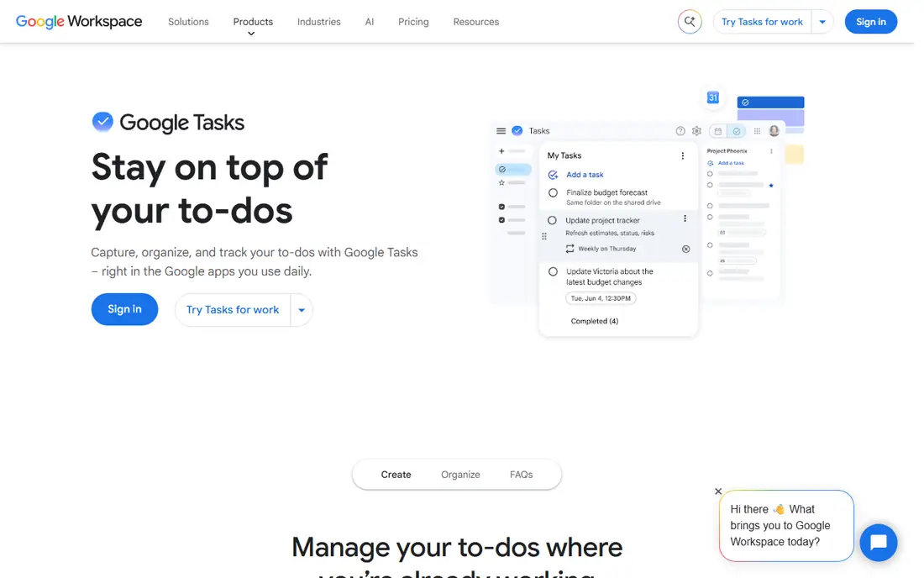This screenshot has height=578, width=924.
Task: Click header Try Tasks for work button
Action: click(762, 22)
